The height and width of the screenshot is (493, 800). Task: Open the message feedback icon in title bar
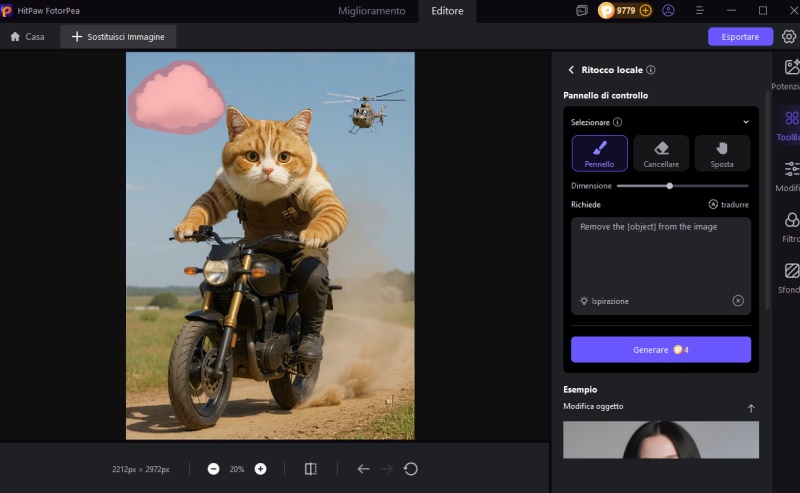point(582,11)
